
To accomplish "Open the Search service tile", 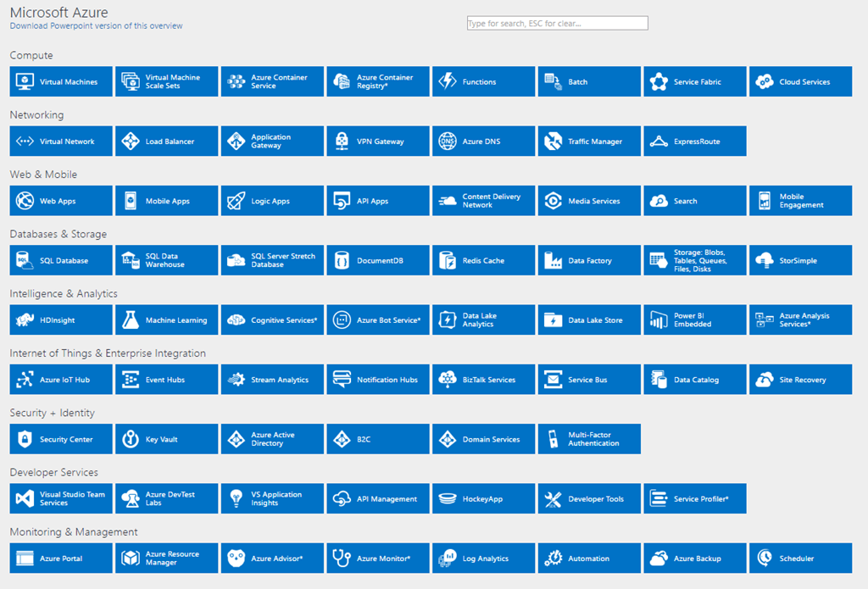I will click(x=695, y=200).
